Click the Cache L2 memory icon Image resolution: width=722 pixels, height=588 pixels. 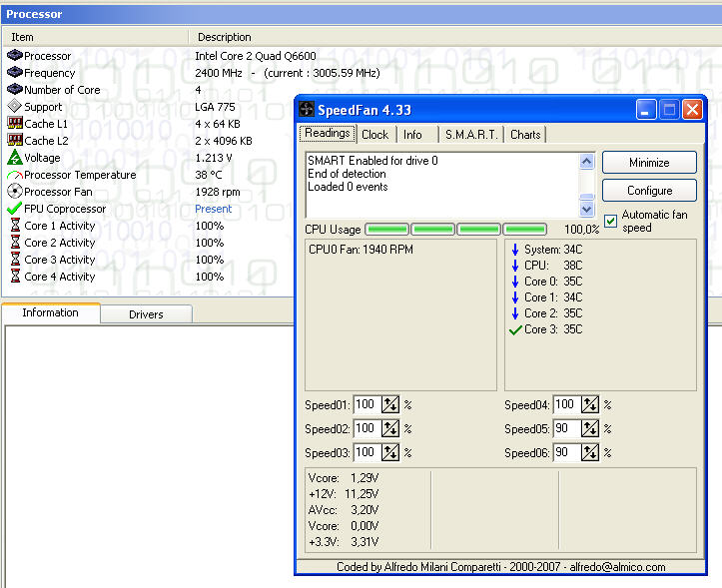pyautogui.click(x=15, y=140)
